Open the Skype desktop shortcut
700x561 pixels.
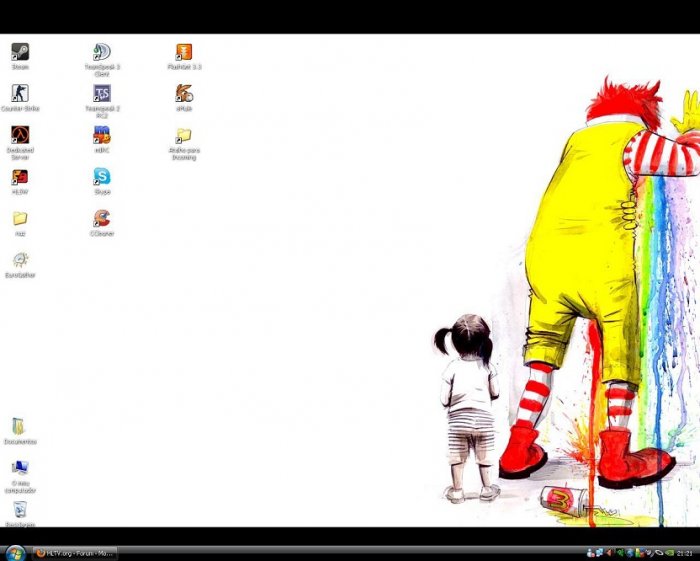tap(102, 181)
